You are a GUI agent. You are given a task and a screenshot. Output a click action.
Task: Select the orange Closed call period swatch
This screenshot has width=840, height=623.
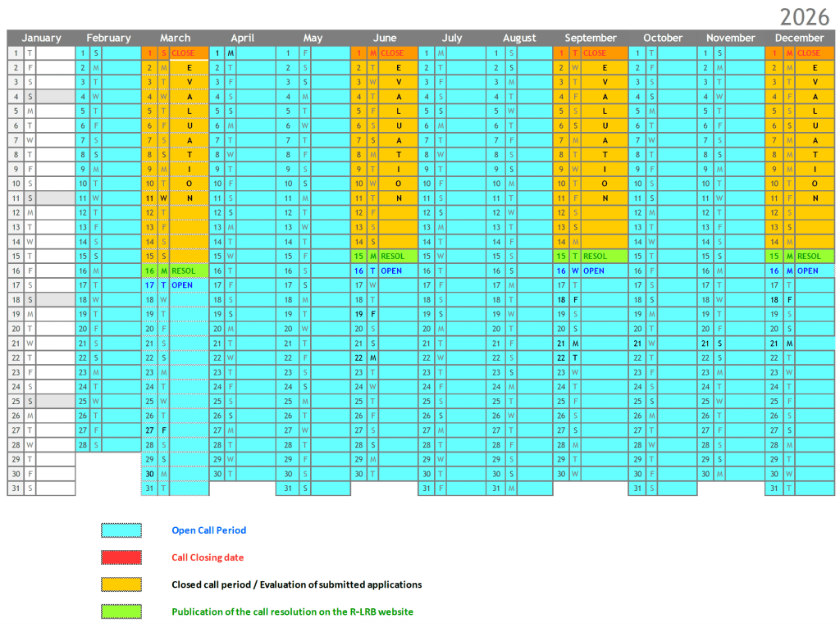pos(121,584)
